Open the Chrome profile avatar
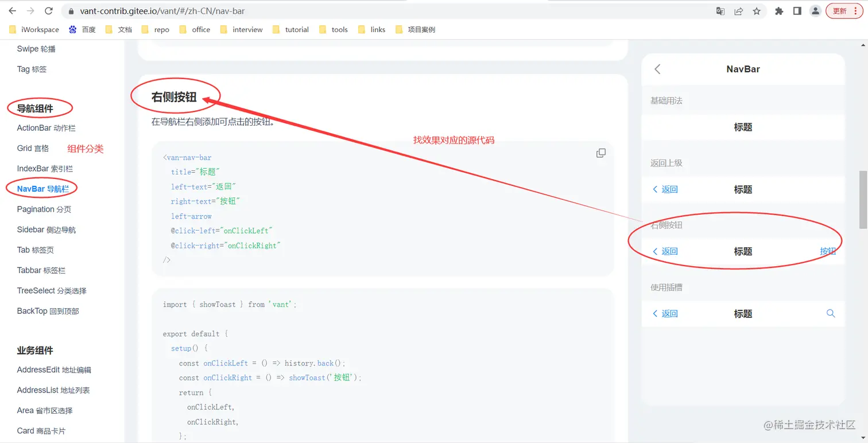868x443 pixels. (x=815, y=11)
